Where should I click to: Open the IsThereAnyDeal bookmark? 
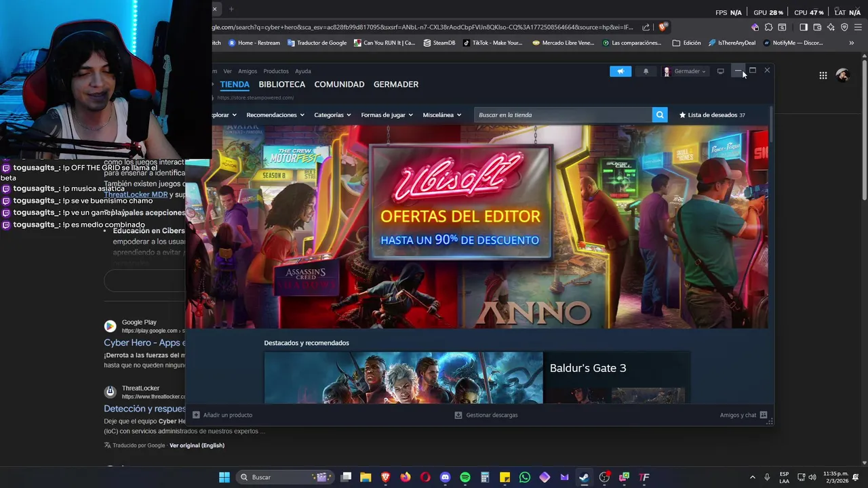point(732,43)
